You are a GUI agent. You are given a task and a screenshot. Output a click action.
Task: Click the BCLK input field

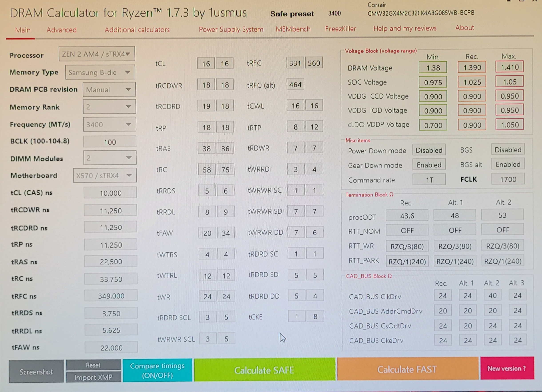pyautogui.click(x=110, y=142)
